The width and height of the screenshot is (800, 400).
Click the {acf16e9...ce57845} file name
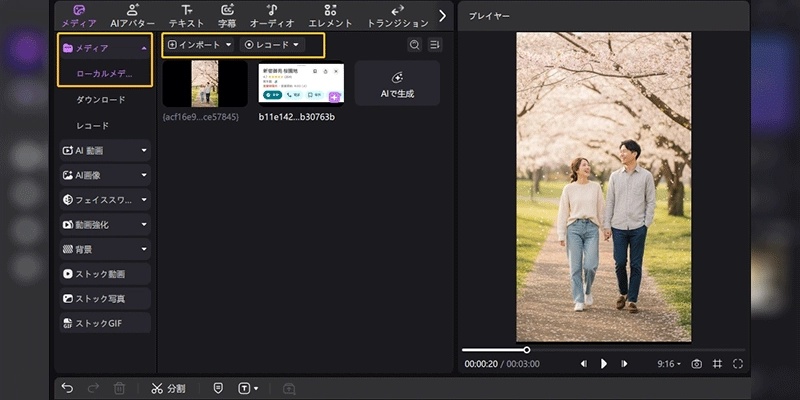coord(201,117)
